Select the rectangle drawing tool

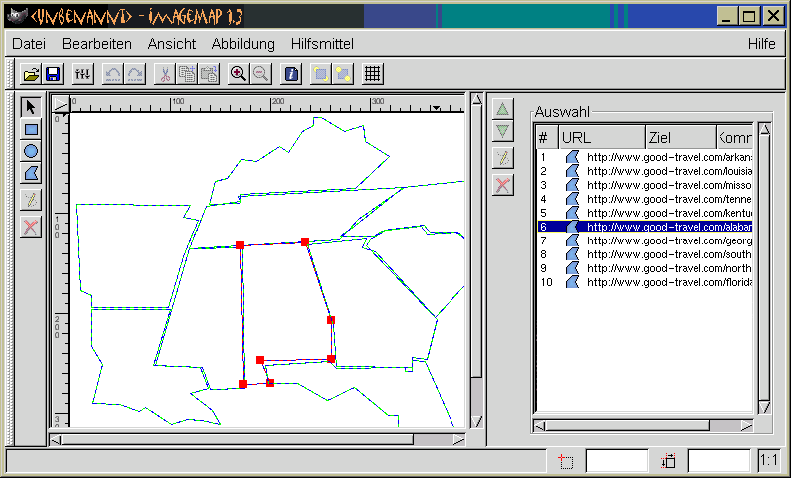coord(31,129)
